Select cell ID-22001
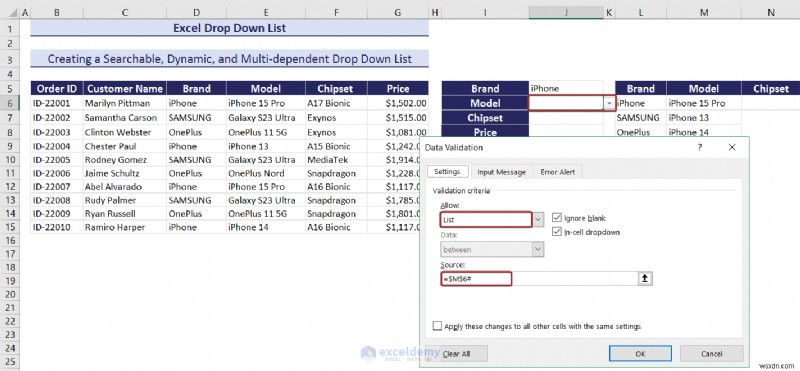 [57, 103]
